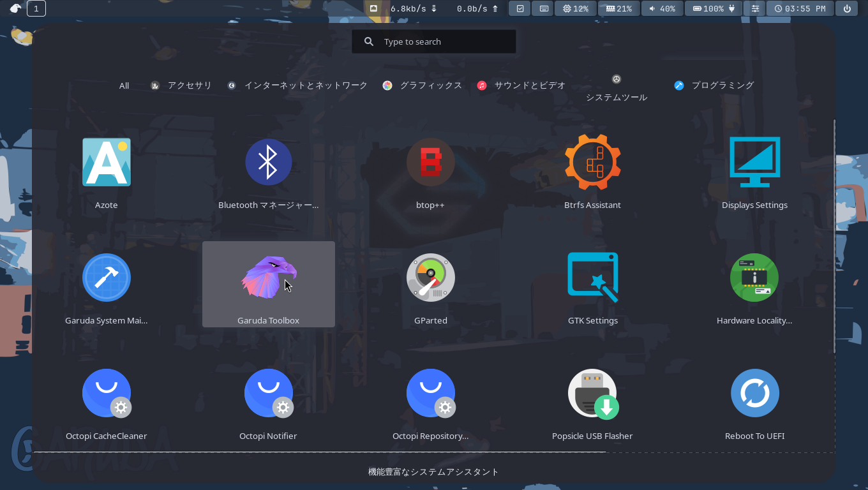The width and height of the screenshot is (868, 490).
Task: Open Displays Settings
Action: click(x=754, y=169)
